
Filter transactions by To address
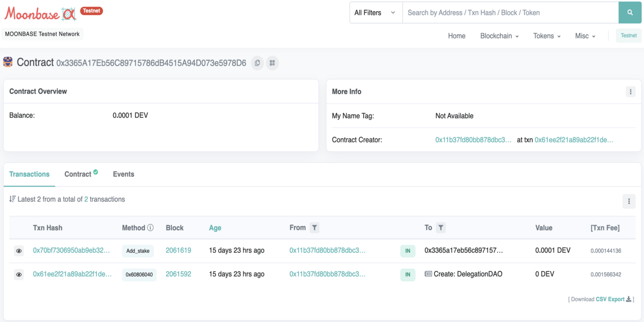click(x=441, y=228)
